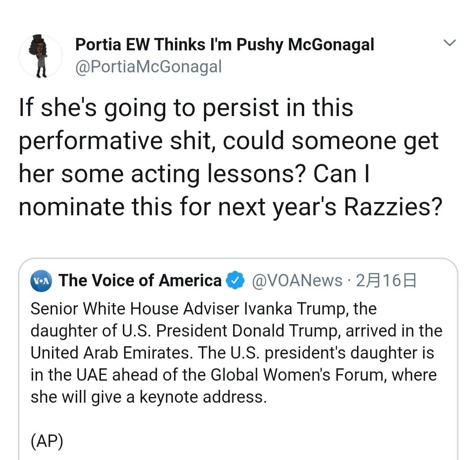
Task: Click the word "Razzies?" in the tweet
Action: pos(392,207)
